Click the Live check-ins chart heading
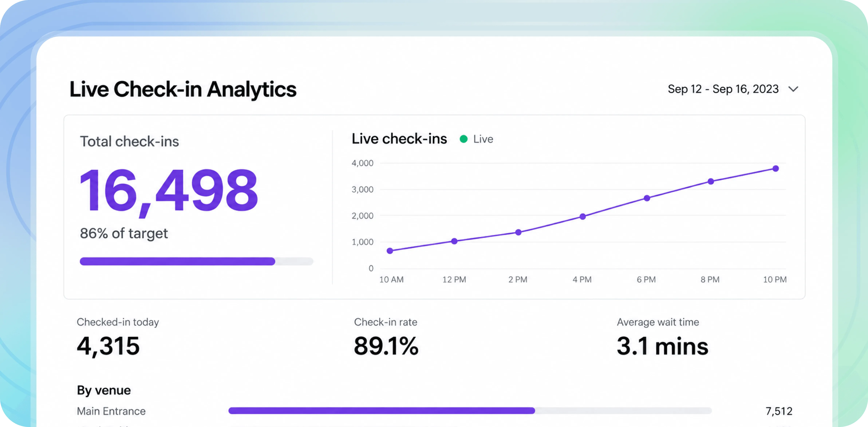Screen dimensions: 868x427 click(x=399, y=139)
